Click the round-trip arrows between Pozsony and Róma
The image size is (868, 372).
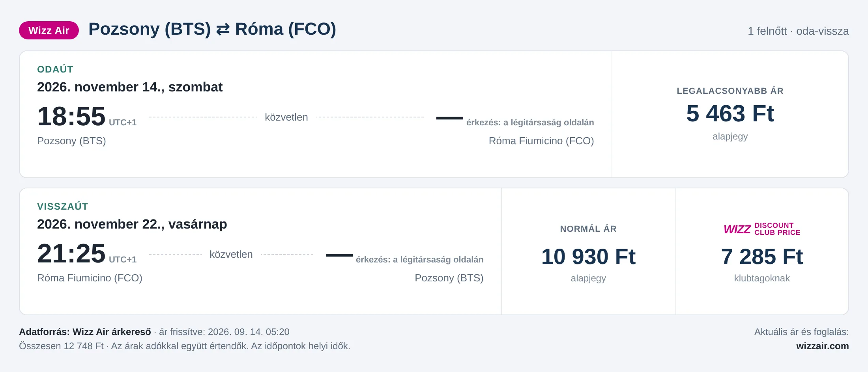click(x=223, y=30)
